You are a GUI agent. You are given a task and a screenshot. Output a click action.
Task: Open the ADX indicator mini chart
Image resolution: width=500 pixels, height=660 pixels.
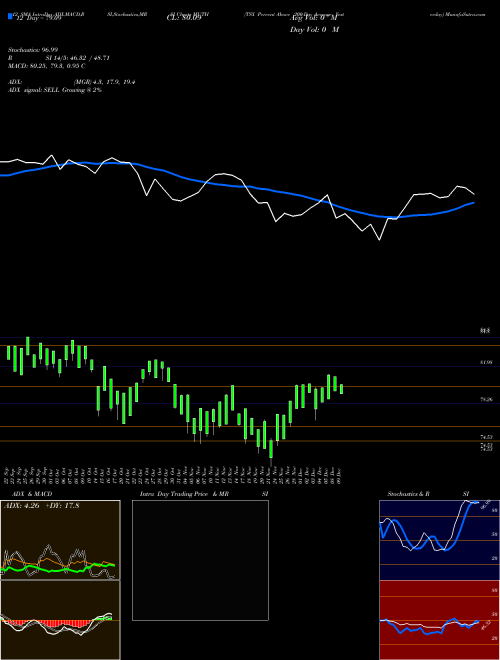click(x=60, y=540)
